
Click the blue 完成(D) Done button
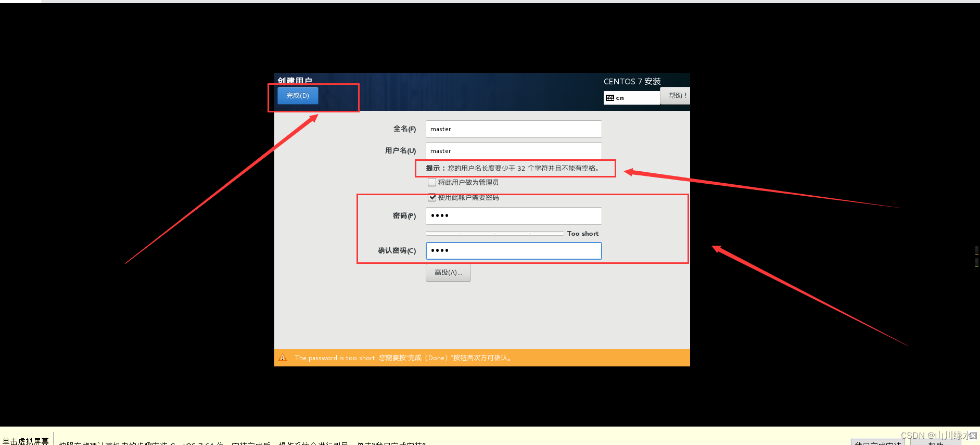tap(298, 96)
